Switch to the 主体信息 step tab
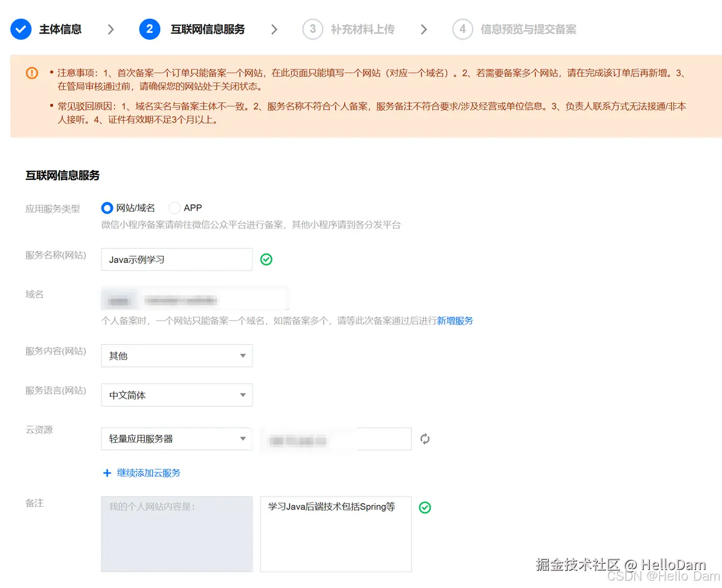 pyautogui.click(x=60, y=29)
